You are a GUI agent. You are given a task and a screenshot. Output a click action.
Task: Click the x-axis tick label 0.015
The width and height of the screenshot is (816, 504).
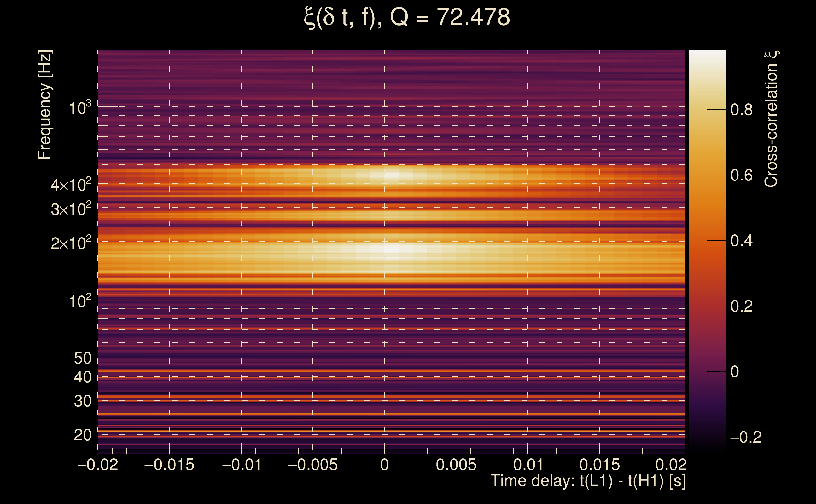coord(599,465)
